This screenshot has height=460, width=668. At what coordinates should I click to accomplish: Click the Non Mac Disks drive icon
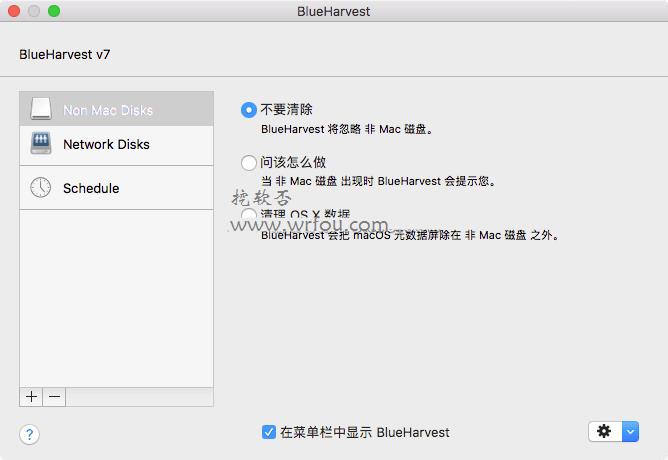pos(41,109)
